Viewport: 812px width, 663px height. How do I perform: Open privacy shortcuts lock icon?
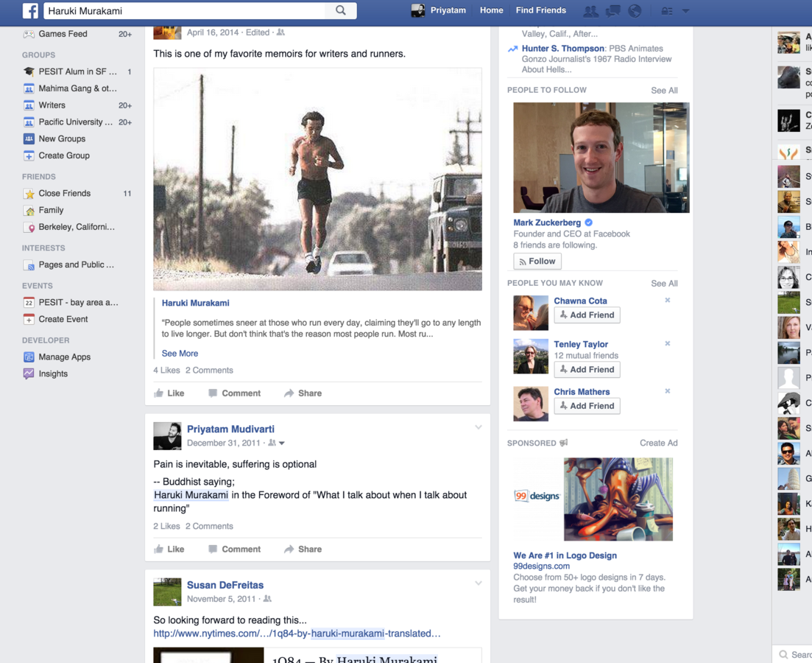(x=667, y=11)
